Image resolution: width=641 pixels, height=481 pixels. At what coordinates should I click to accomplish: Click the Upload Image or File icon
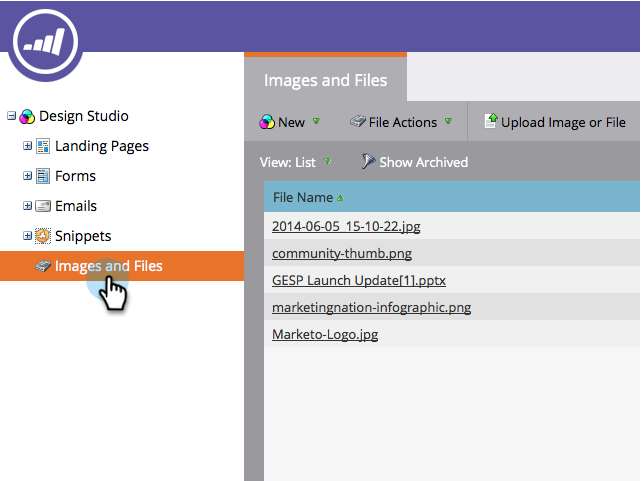[x=491, y=121]
